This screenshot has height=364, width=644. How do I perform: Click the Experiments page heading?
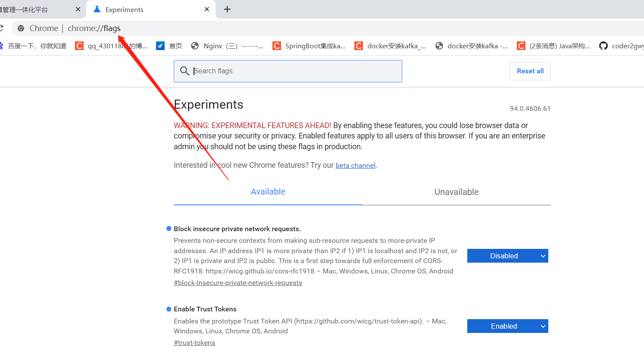point(209,104)
